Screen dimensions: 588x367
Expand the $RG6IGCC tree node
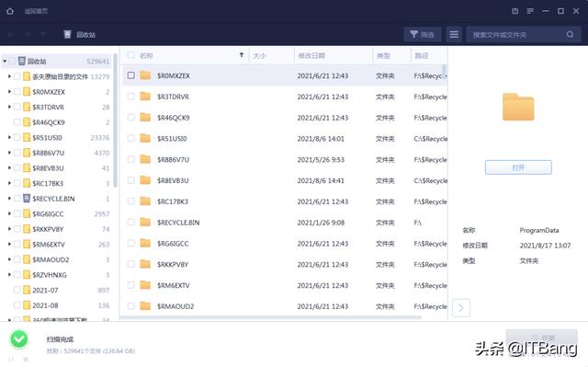click(9, 213)
